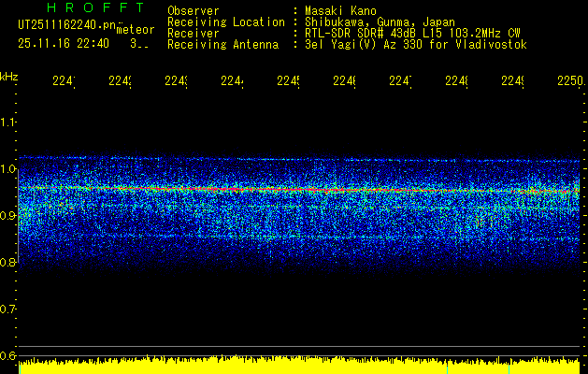588x374 pixels.
Task: Select observer name Masaki Kano
Action: coord(341,10)
